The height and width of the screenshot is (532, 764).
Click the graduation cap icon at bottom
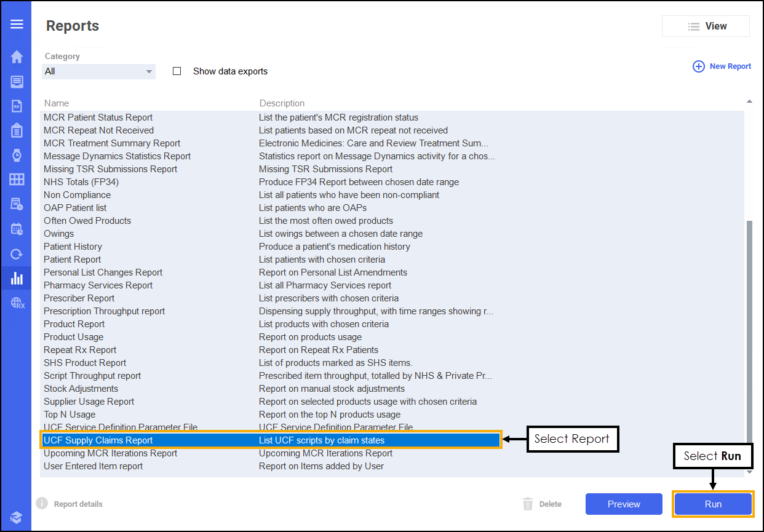pyautogui.click(x=17, y=517)
